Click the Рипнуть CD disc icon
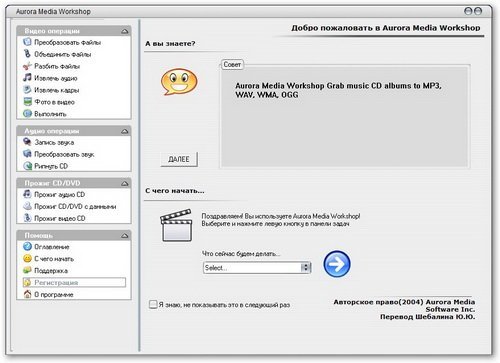The width and height of the screenshot is (500, 363). tap(27, 166)
